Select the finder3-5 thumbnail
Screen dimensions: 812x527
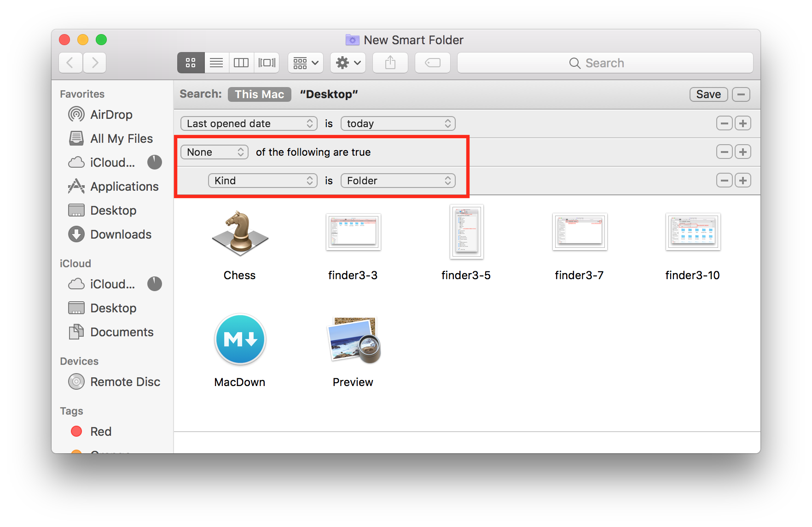(466, 232)
